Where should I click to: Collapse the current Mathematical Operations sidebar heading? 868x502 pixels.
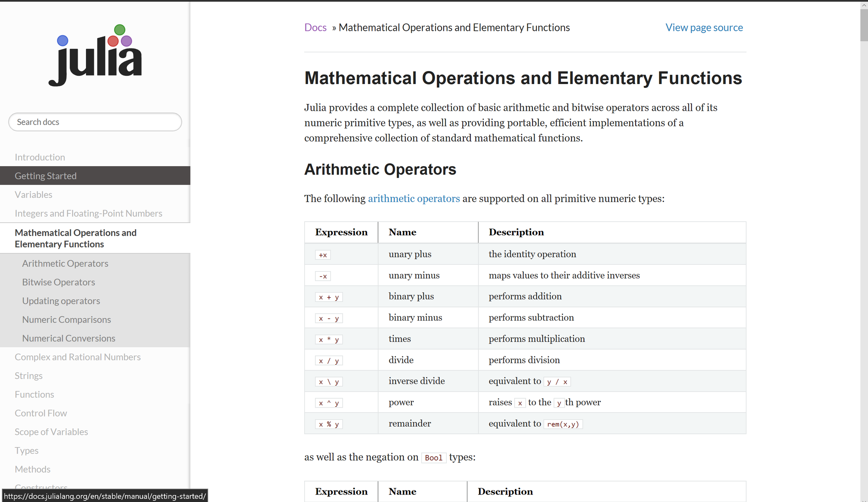(76, 238)
